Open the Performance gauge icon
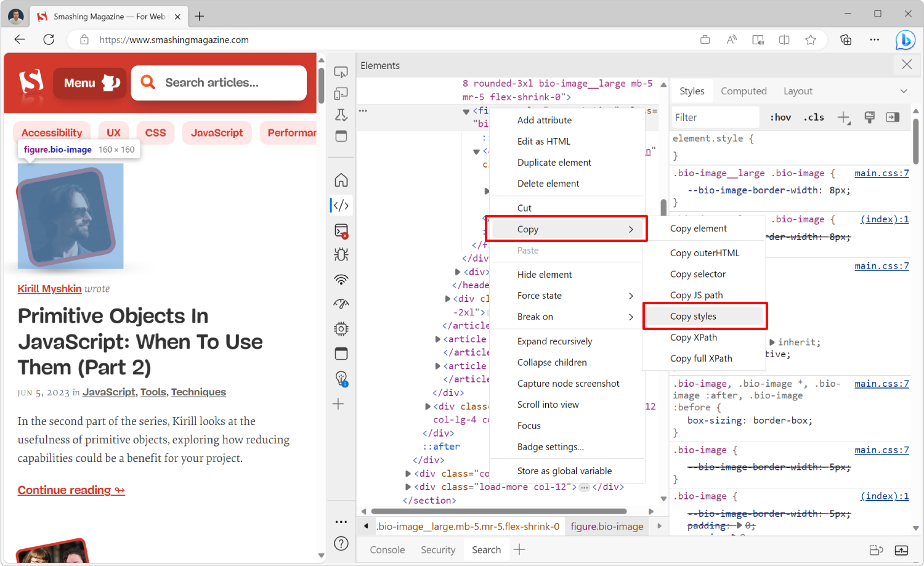Image resolution: width=924 pixels, height=566 pixels. coord(341,303)
